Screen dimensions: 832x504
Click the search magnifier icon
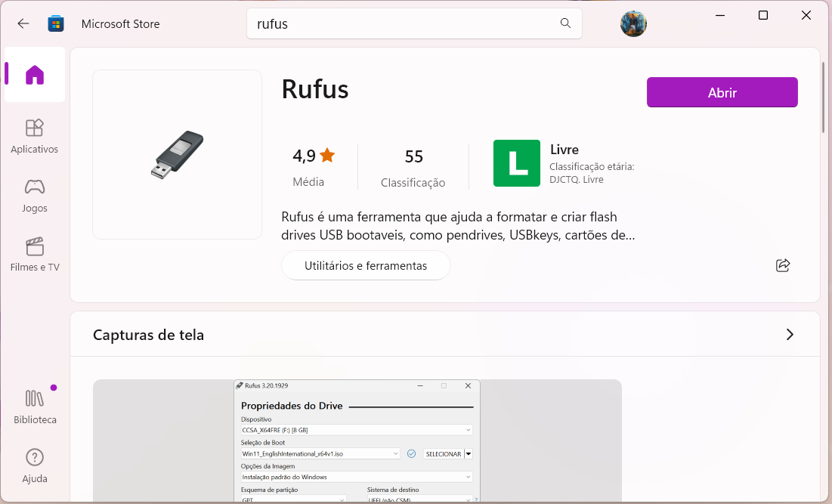point(566,23)
